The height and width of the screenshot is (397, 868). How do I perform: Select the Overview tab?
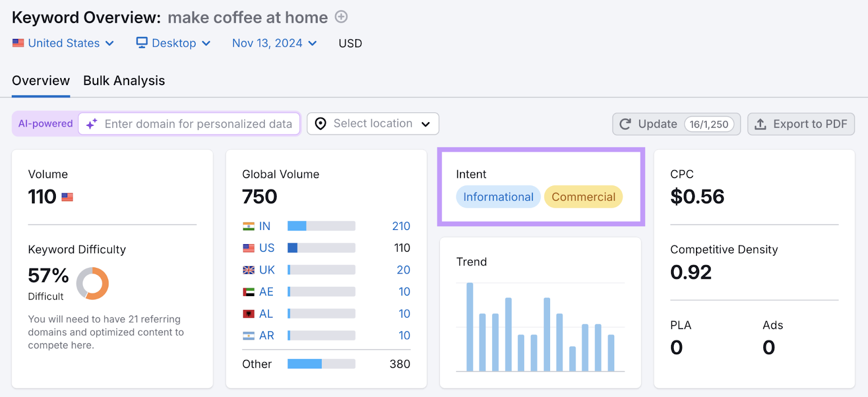click(41, 81)
